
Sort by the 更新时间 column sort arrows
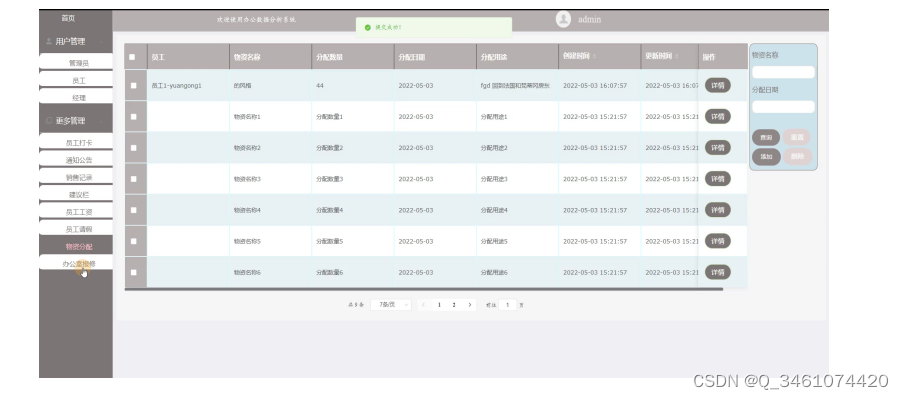(677, 57)
